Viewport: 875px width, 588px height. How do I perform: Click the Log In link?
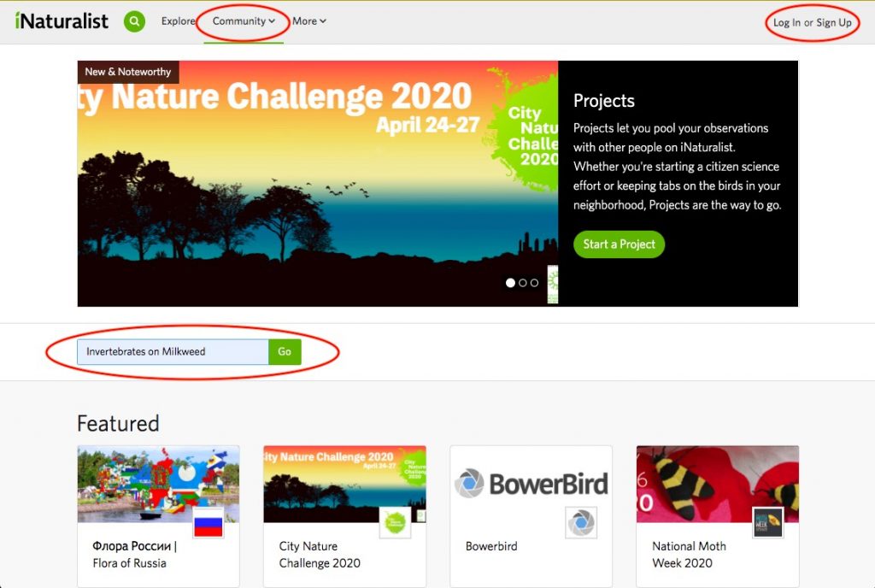pos(786,23)
